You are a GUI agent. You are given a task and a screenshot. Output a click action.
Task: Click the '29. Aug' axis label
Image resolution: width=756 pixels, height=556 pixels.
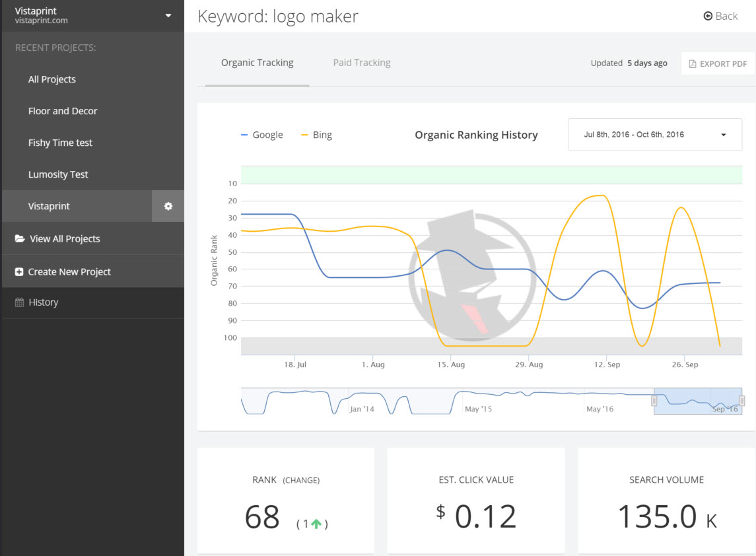pyautogui.click(x=529, y=365)
